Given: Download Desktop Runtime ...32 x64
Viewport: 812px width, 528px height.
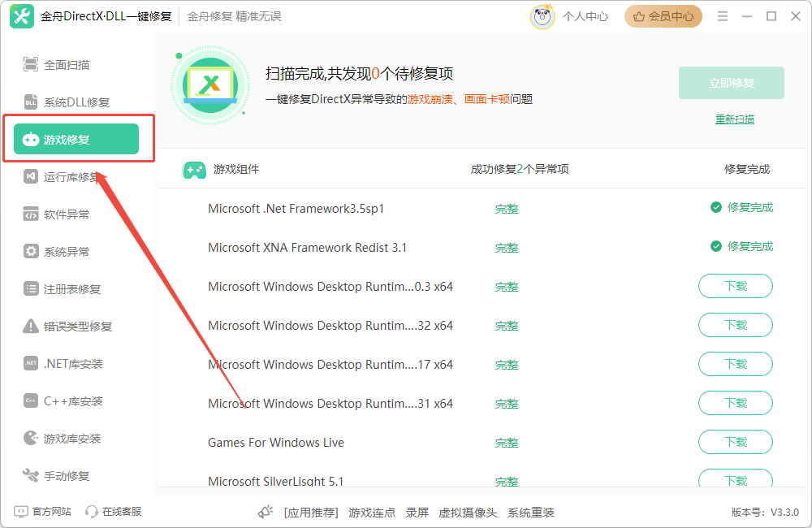Looking at the screenshot, I should 736,325.
